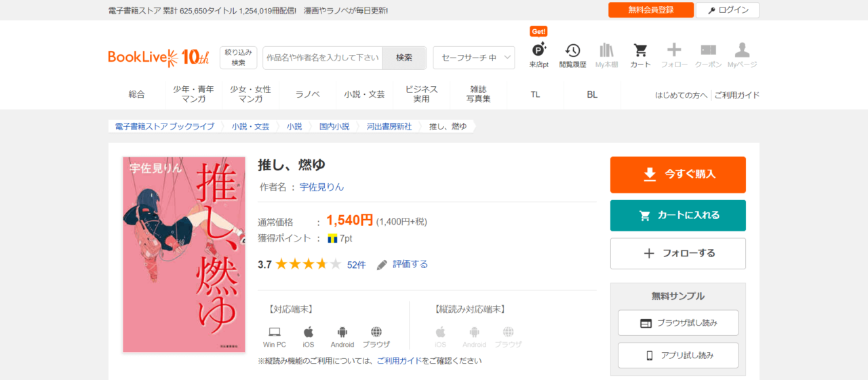868x380 pixels.
Task: Toggle フォローする for this book
Action: pos(677,253)
